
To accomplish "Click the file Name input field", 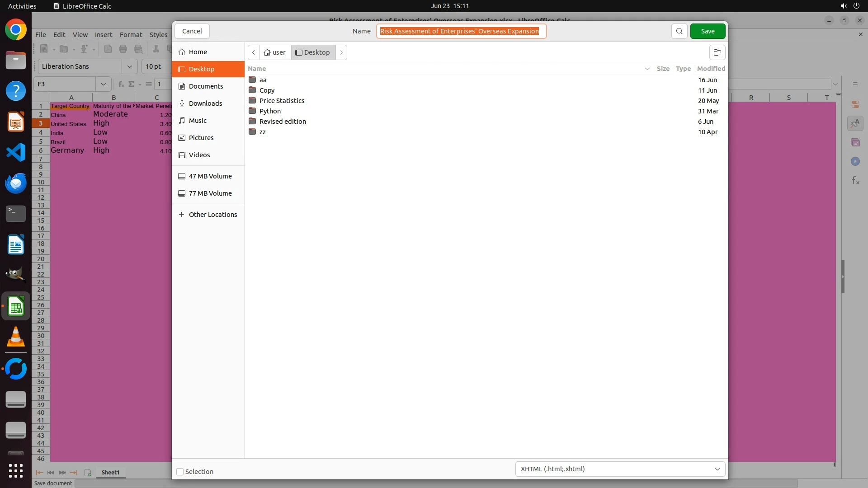I will click(x=461, y=31).
